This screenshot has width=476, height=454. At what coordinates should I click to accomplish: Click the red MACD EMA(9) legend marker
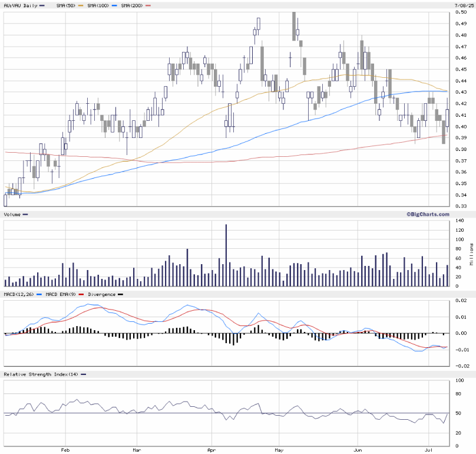pyautogui.click(x=80, y=294)
